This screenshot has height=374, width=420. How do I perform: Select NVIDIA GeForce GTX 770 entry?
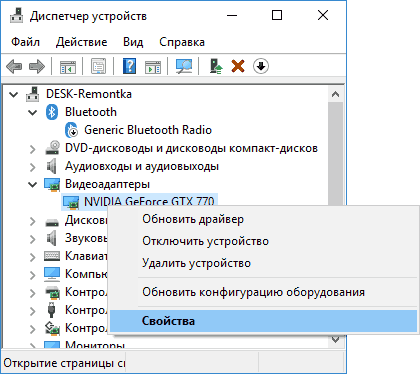click(x=149, y=201)
